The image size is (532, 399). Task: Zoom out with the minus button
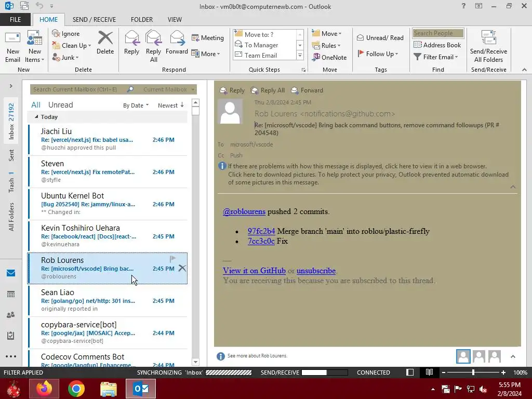pyautogui.click(x=443, y=373)
